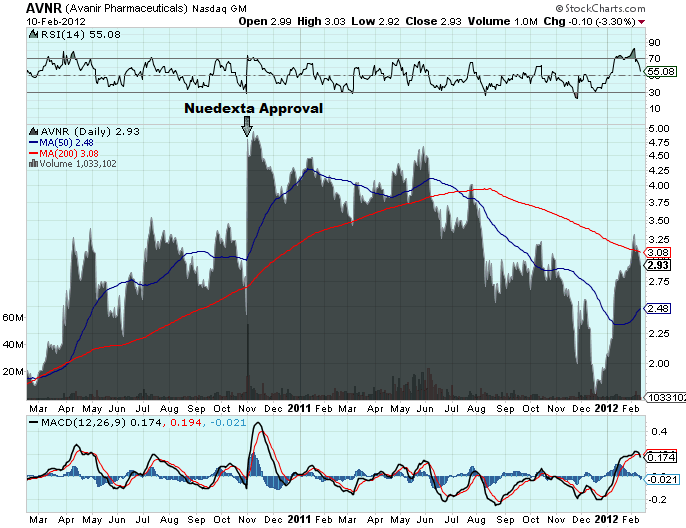Click the red 3.08 price axis tag

(x=658, y=252)
